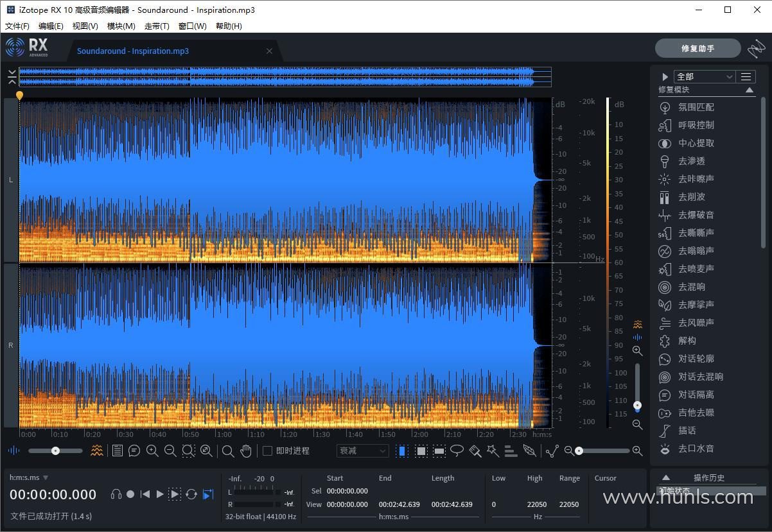Image resolution: width=772 pixels, height=532 pixels.
Task: Open the h:m:s.ms time format dropdown
Action: pyautogui.click(x=29, y=477)
